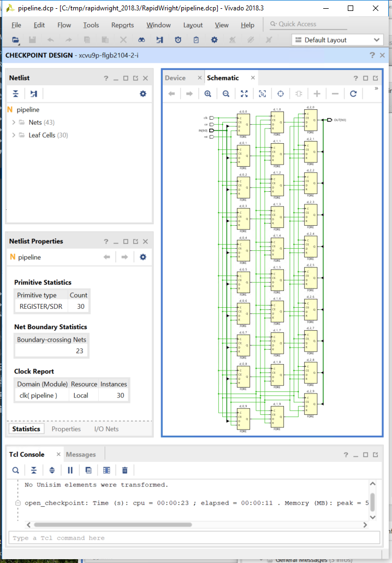This screenshot has width=392, height=563.
Task: Open the Default Layout dropdown
Action: (337, 40)
